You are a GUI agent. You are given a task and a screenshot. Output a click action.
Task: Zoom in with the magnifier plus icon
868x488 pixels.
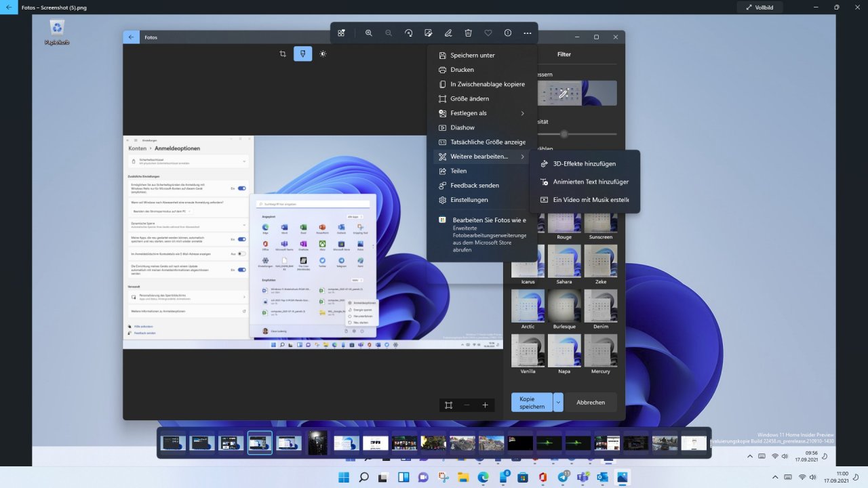click(x=369, y=33)
